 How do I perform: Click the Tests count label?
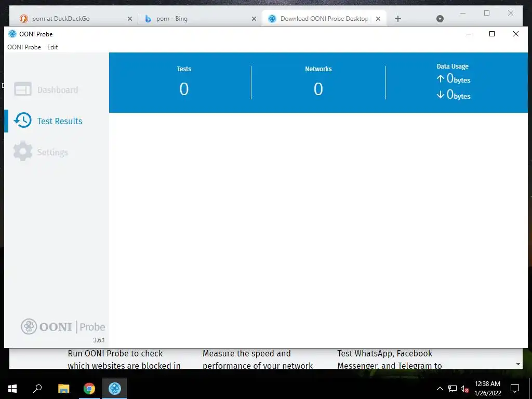pos(184,69)
